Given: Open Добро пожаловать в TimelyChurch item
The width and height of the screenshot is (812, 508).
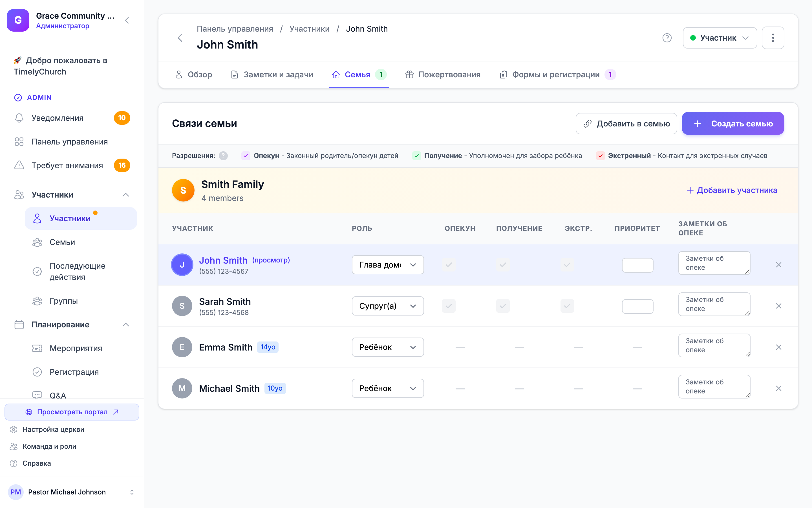Looking at the screenshot, I should 72,66.
